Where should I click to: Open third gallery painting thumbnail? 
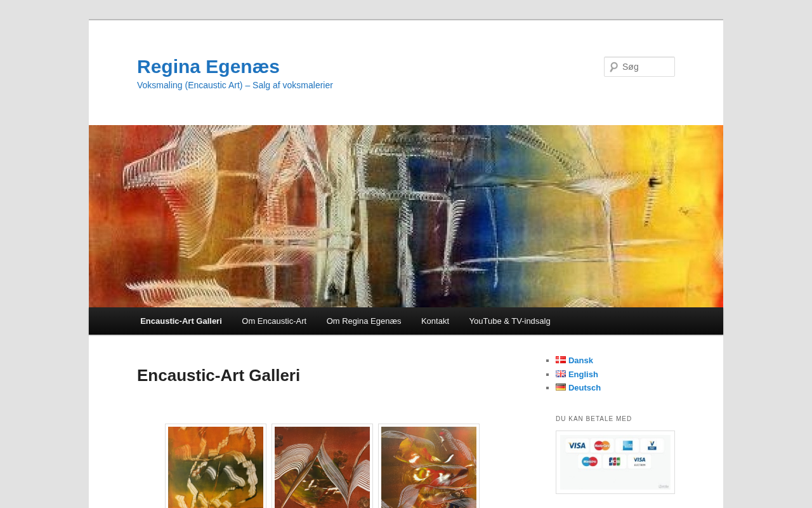point(429,467)
